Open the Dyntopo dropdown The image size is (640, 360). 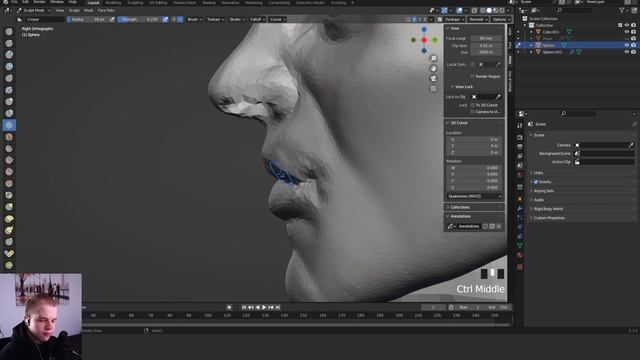[453, 19]
